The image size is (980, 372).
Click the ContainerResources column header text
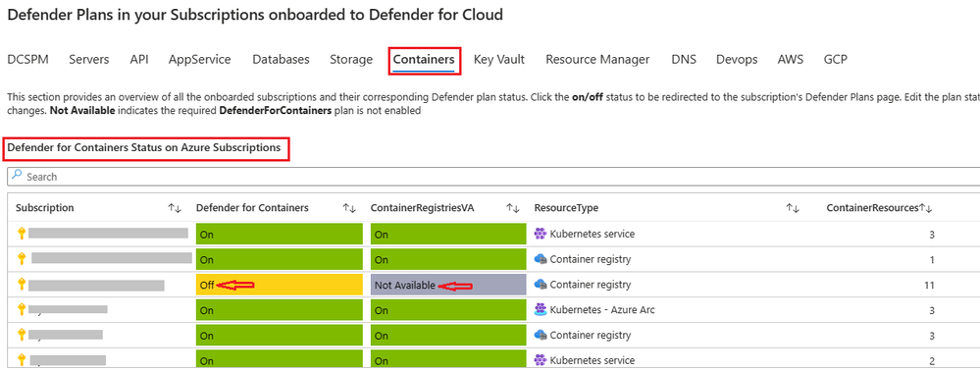pyautogui.click(x=872, y=207)
